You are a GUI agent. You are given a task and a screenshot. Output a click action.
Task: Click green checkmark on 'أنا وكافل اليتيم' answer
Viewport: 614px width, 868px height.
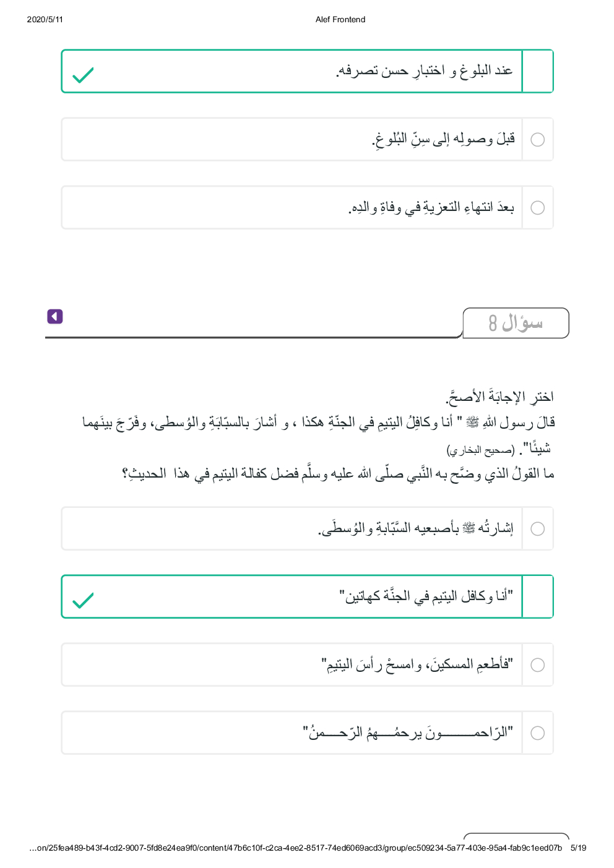tap(83, 600)
